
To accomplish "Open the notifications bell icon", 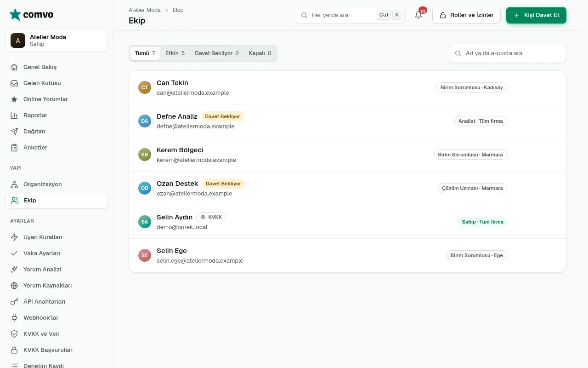I will tap(418, 15).
